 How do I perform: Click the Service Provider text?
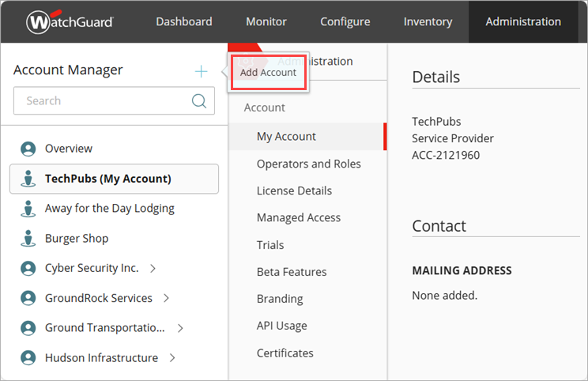click(453, 138)
